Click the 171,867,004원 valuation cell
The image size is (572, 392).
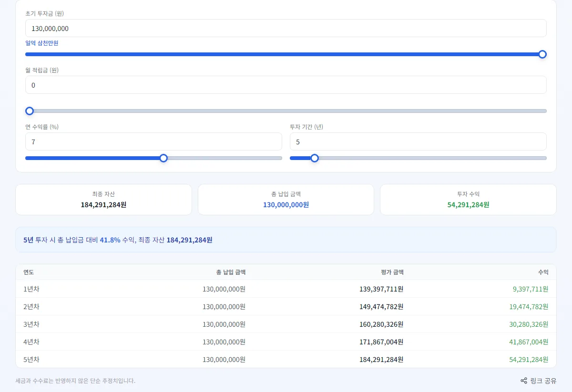coord(381,342)
